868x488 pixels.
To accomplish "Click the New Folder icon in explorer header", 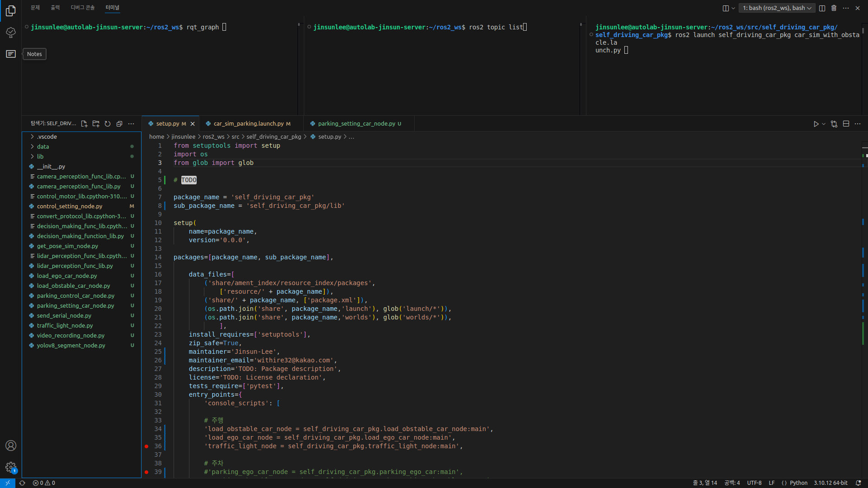I will (96, 124).
